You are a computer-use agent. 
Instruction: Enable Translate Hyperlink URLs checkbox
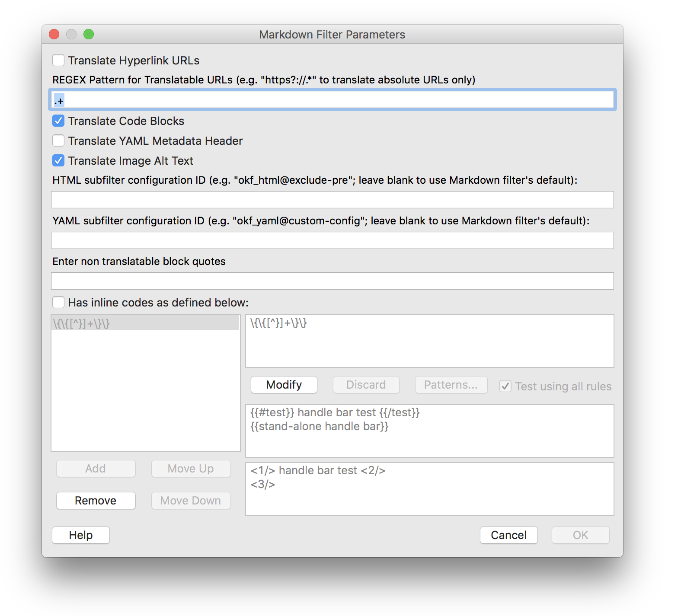58,60
